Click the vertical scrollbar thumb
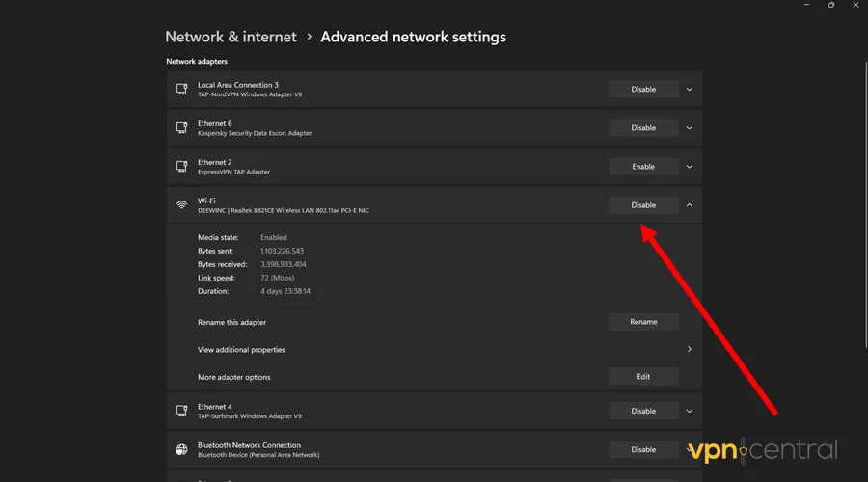 tap(865, 204)
